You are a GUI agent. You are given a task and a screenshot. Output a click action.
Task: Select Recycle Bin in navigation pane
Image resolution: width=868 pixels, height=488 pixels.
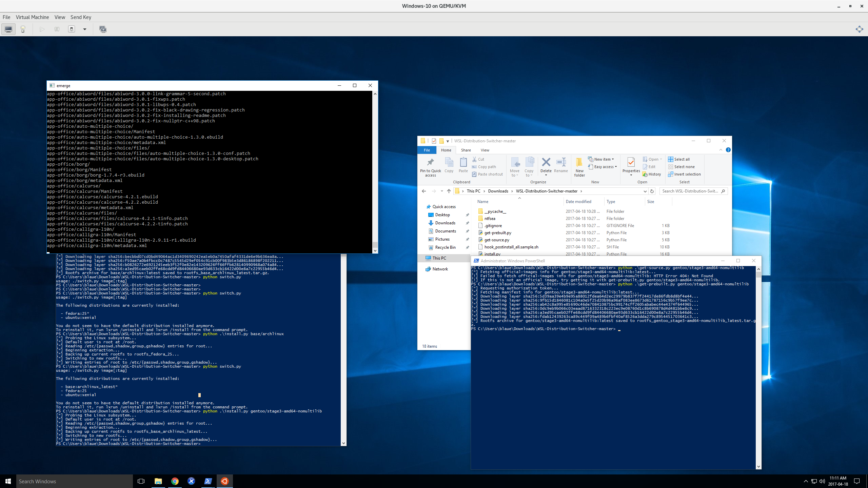pos(445,247)
